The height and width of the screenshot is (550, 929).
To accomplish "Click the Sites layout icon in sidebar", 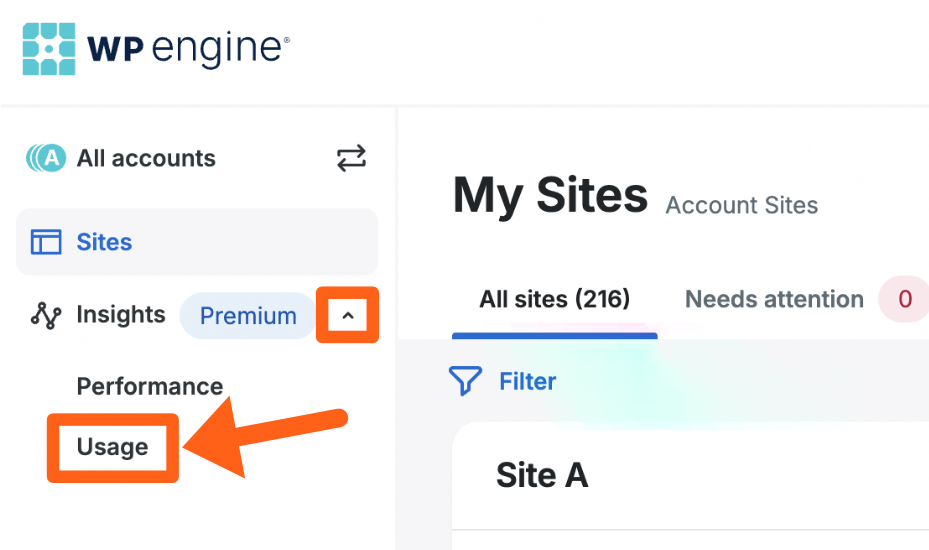I will click(46, 242).
